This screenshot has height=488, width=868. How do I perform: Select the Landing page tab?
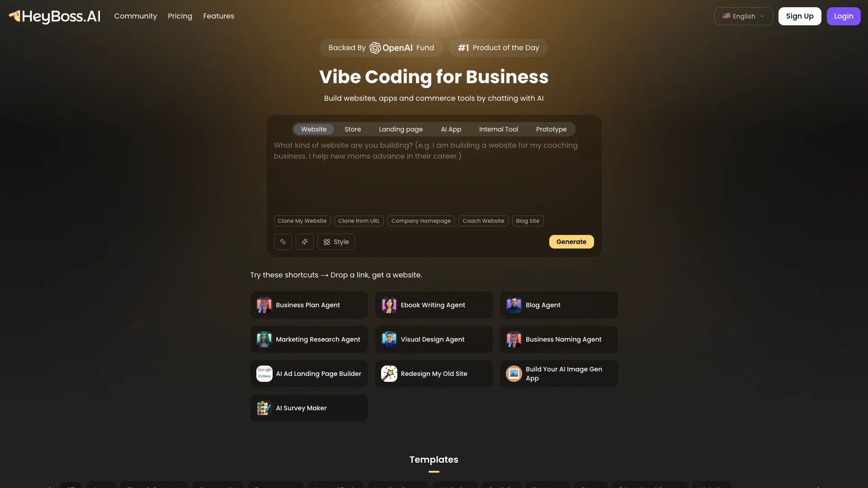tap(401, 129)
